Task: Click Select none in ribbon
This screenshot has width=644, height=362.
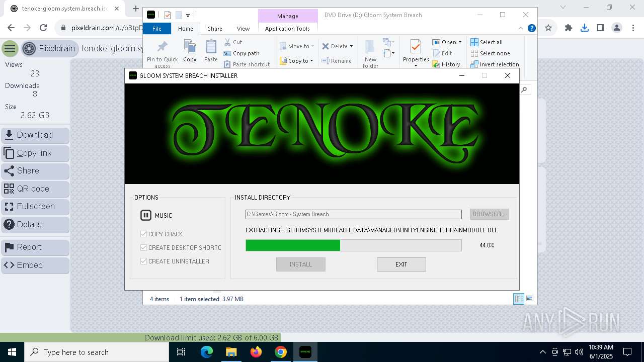Action: tap(490, 53)
